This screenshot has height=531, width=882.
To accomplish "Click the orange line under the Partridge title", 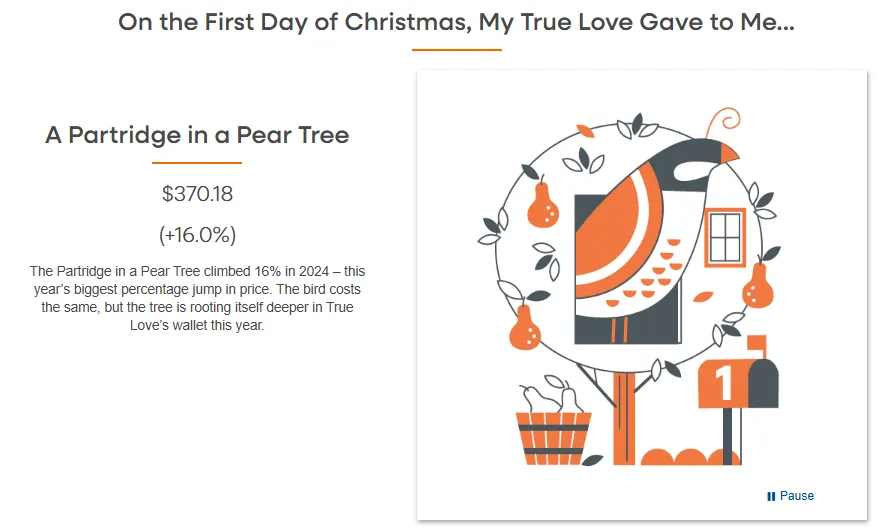I will pyautogui.click(x=197, y=162).
